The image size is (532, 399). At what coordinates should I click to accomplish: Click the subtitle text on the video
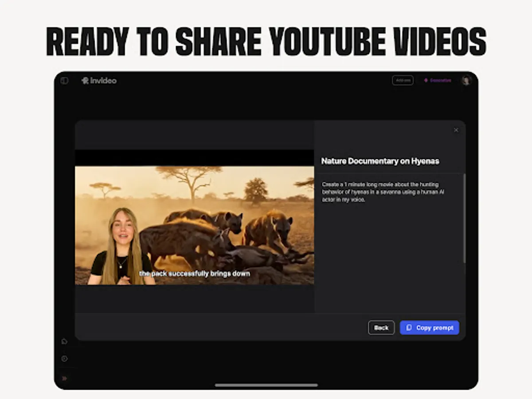pyautogui.click(x=194, y=274)
